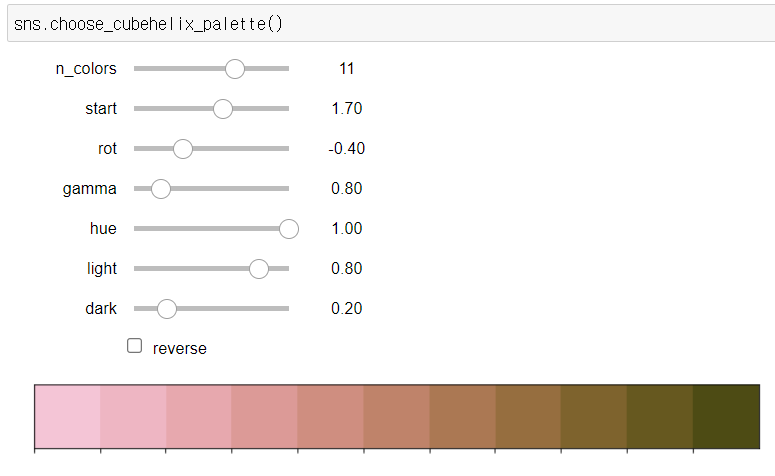Click the gamma slider handle
Screen dimensions: 775x476
pyautogui.click(x=161, y=189)
